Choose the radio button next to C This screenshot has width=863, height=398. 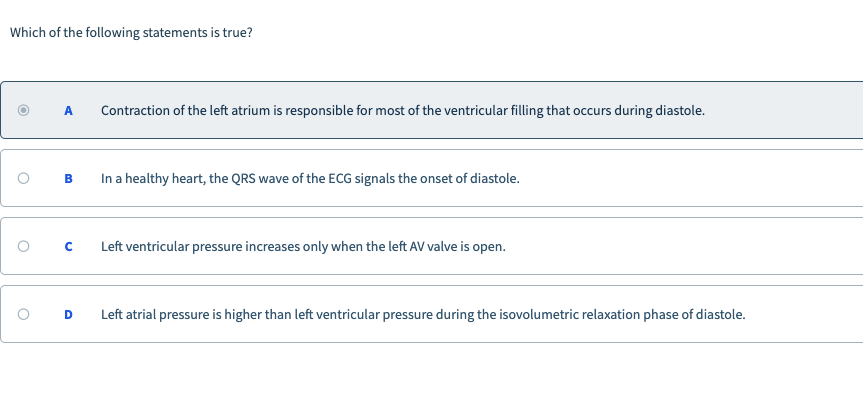(x=23, y=246)
